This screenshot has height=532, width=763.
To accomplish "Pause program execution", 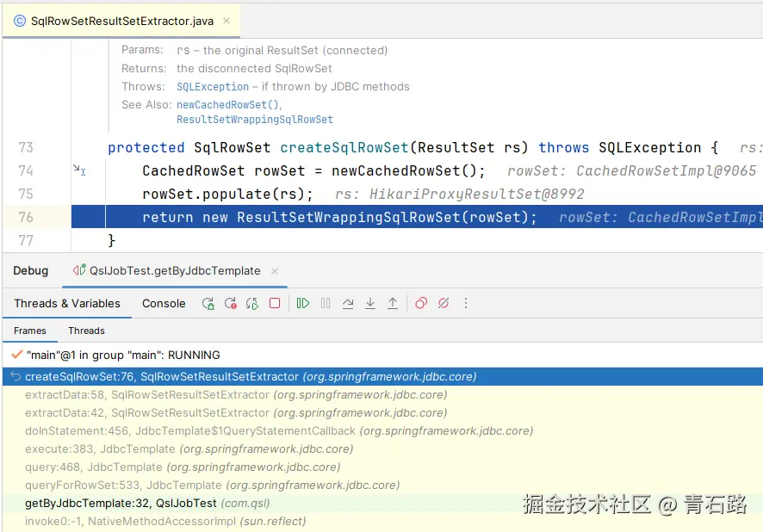I will click(326, 303).
